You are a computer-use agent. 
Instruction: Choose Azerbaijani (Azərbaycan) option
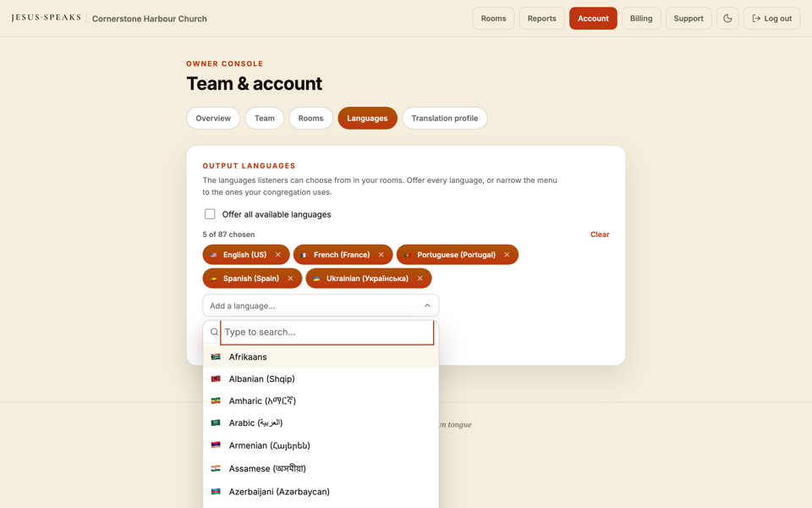(x=321, y=491)
